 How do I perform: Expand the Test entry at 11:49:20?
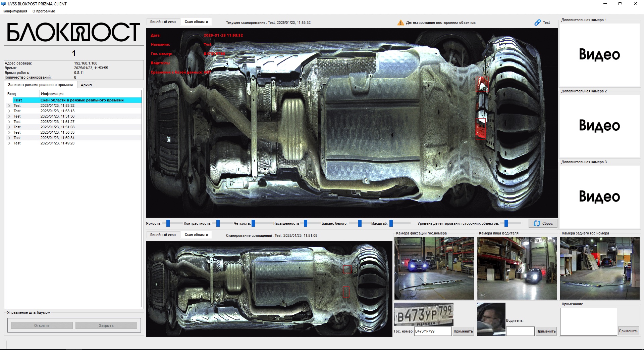coord(9,143)
